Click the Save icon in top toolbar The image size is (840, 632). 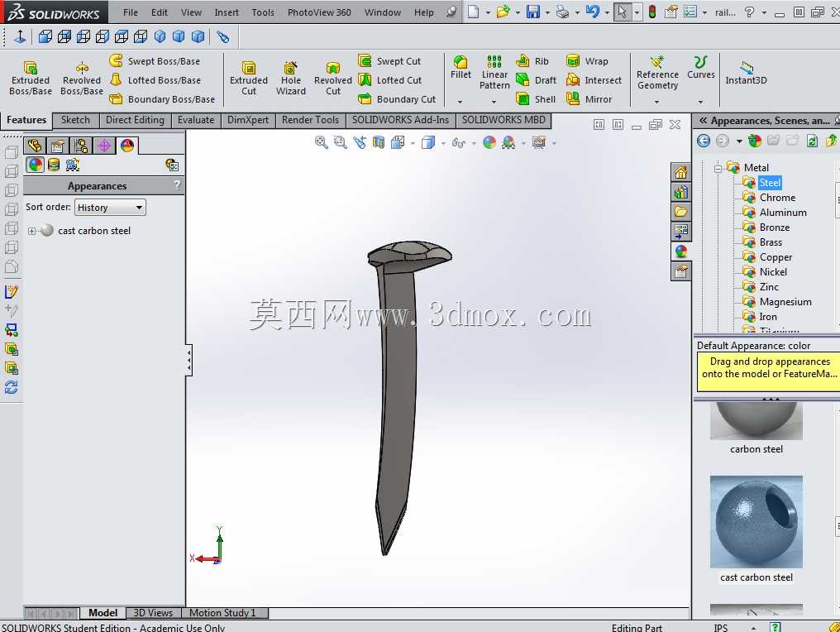(533, 12)
